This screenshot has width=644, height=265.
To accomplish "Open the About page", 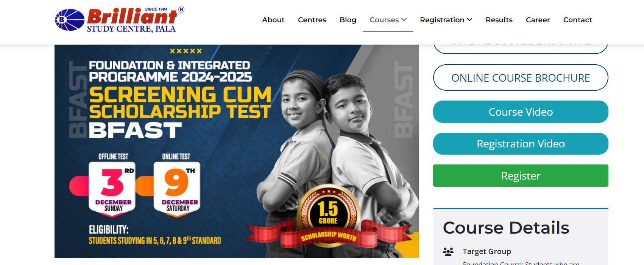I will point(273,20).
